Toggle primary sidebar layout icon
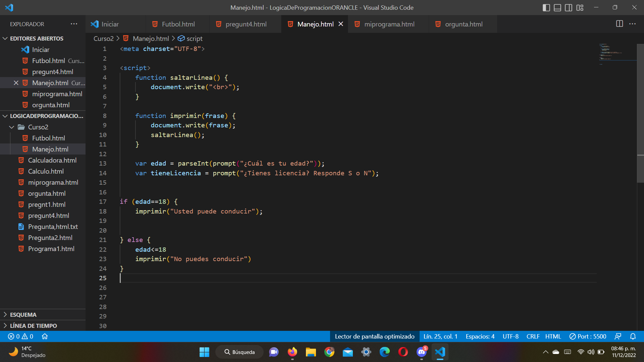This screenshot has height=362, width=644. 546,7
